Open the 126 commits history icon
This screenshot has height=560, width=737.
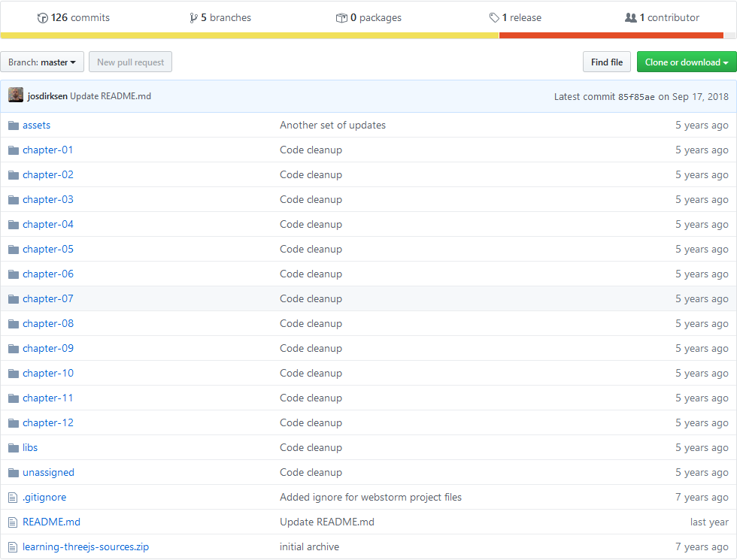(x=42, y=18)
